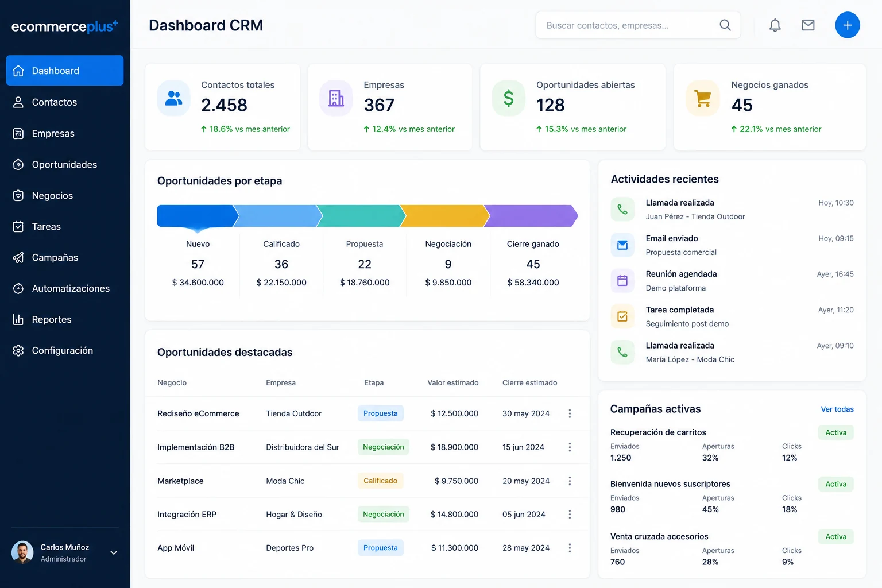Click the search magnifier icon
This screenshot has width=882, height=588.
[x=725, y=25]
